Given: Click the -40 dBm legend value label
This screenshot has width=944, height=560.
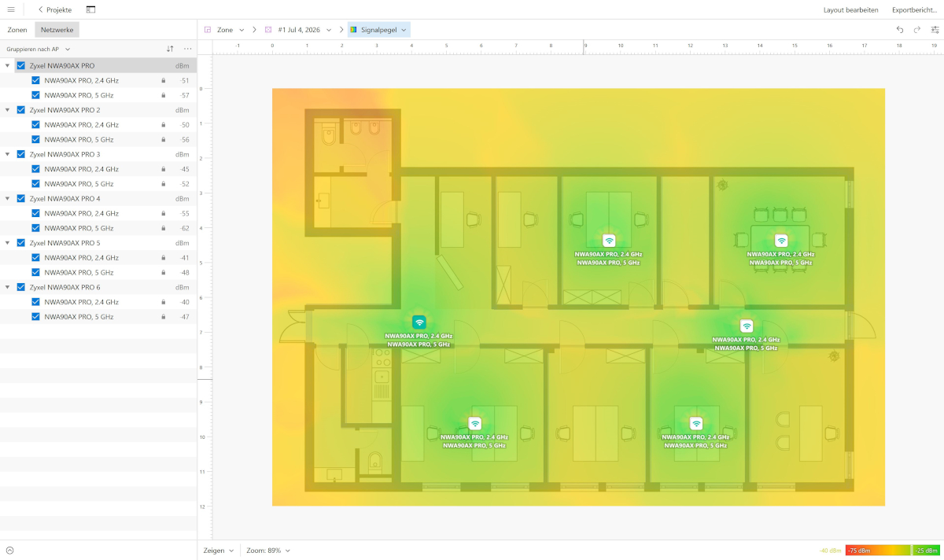Looking at the screenshot, I should click(829, 551).
